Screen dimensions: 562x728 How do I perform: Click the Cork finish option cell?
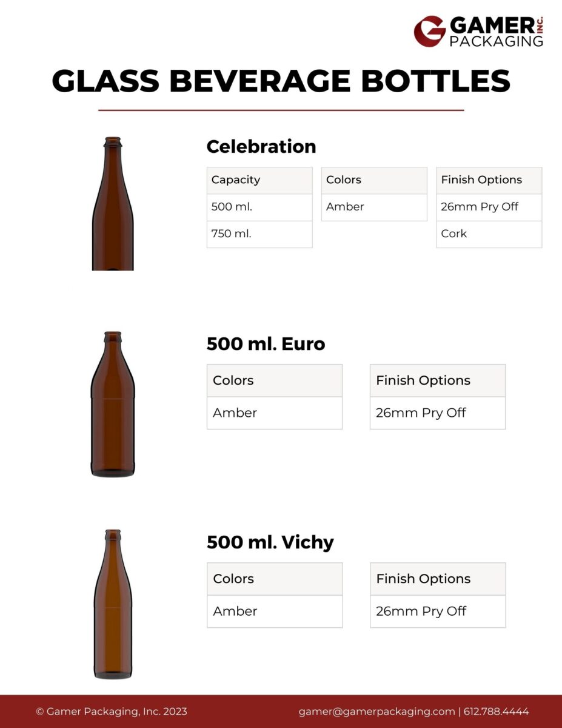coord(489,234)
